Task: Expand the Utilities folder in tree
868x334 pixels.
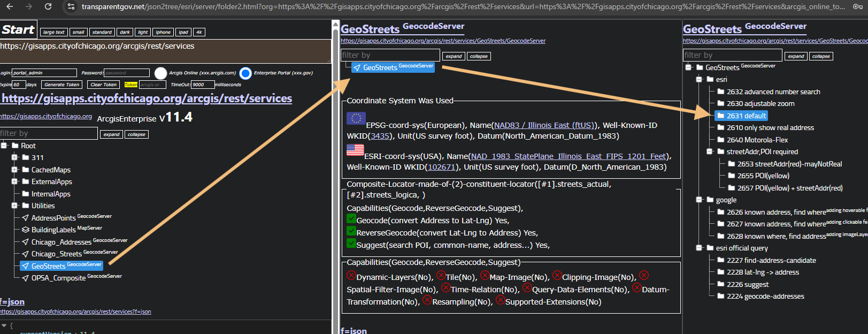Action: (14, 206)
